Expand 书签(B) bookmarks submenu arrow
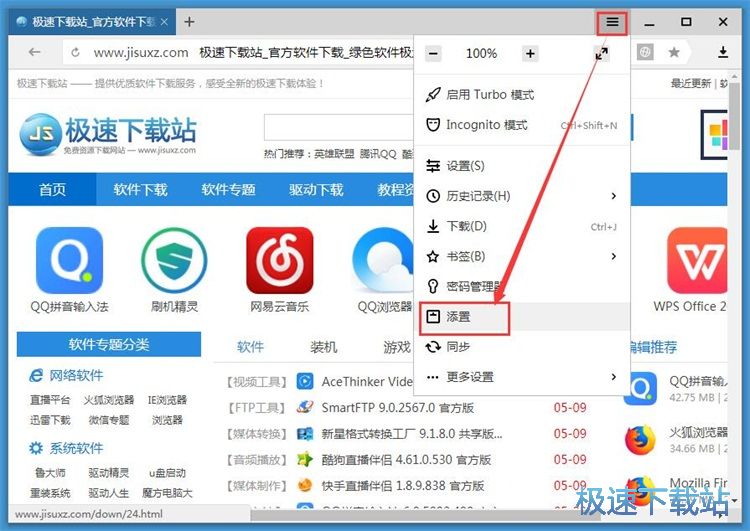Image resolution: width=750 pixels, height=531 pixels. [614, 256]
